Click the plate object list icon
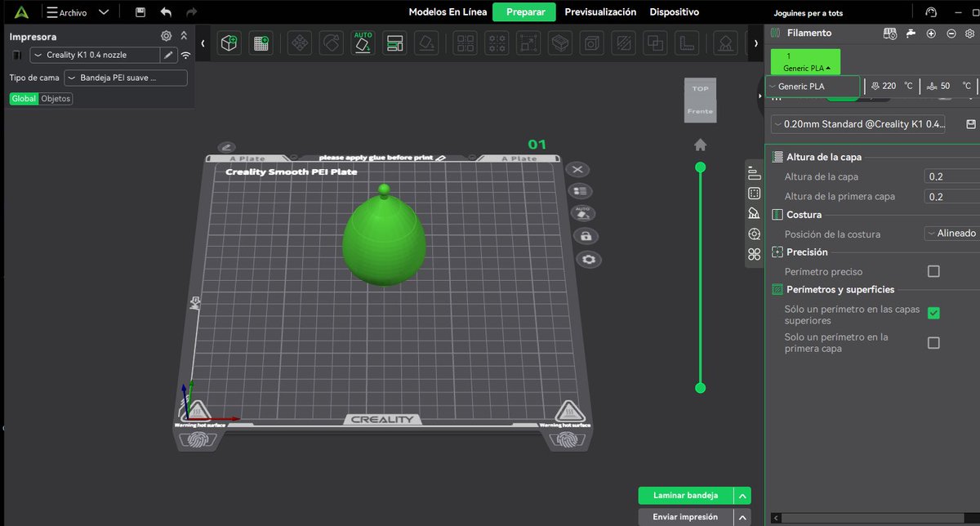This screenshot has height=526, width=980. pos(581,190)
